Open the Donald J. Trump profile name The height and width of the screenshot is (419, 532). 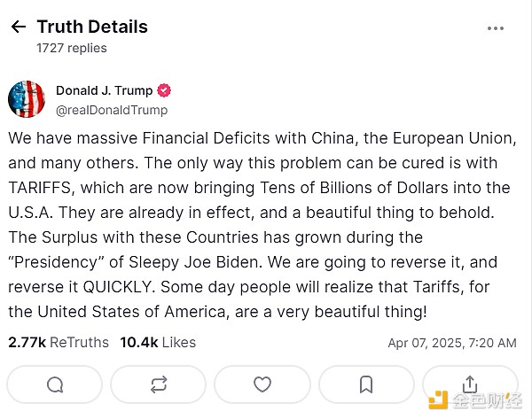pos(104,90)
